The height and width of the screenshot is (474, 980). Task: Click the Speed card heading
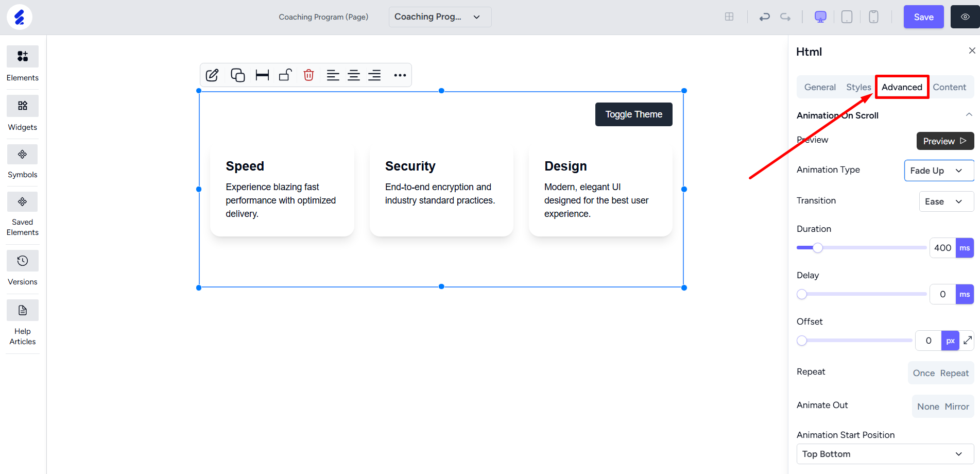tap(245, 166)
